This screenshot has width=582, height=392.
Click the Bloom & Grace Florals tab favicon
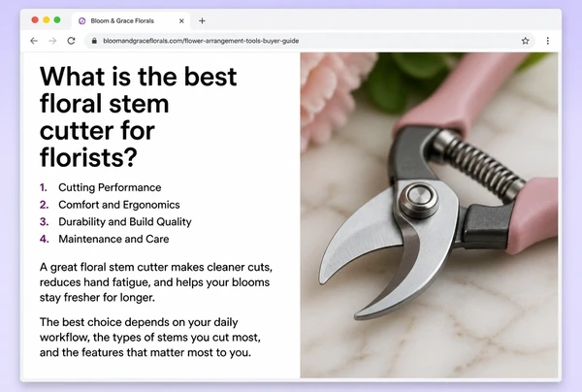click(82, 20)
